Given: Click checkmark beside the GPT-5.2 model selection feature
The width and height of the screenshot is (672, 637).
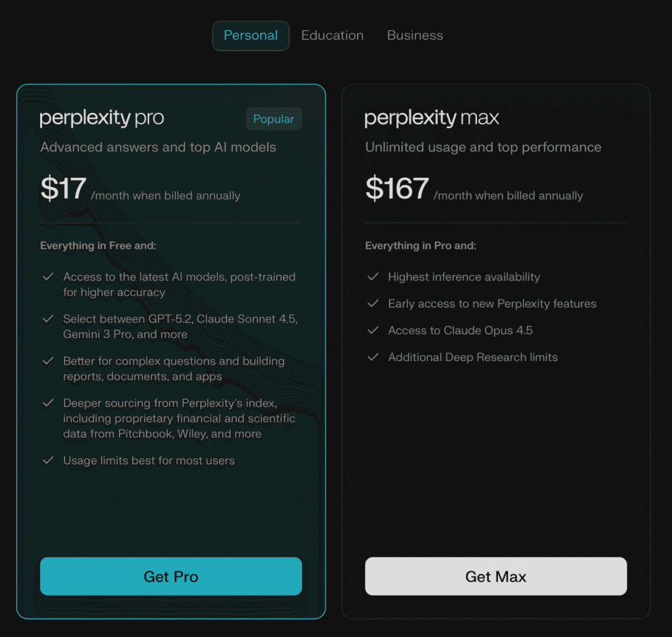Looking at the screenshot, I should pyautogui.click(x=48, y=319).
